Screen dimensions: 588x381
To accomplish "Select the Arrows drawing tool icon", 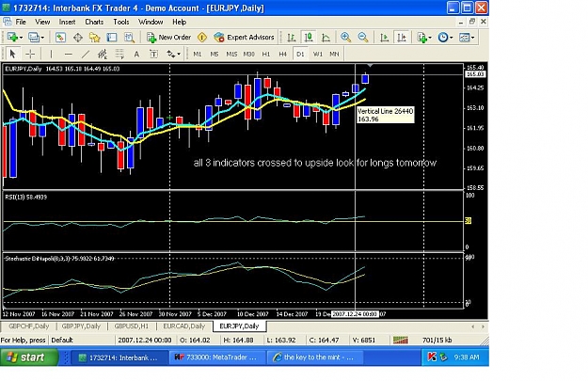I will (x=170, y=54).
